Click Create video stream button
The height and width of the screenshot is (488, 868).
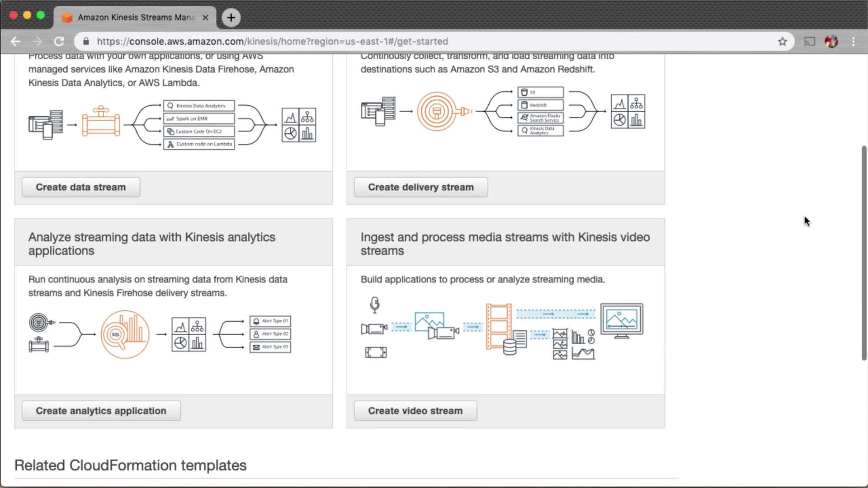pos(415,411)
